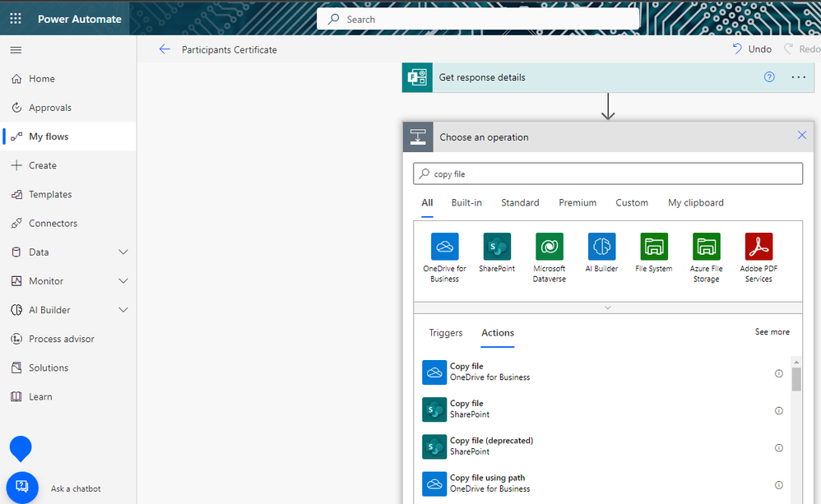The image size is (821, 504).
Task: Switch to the Custom tab
Action: (x=632, y=202)
